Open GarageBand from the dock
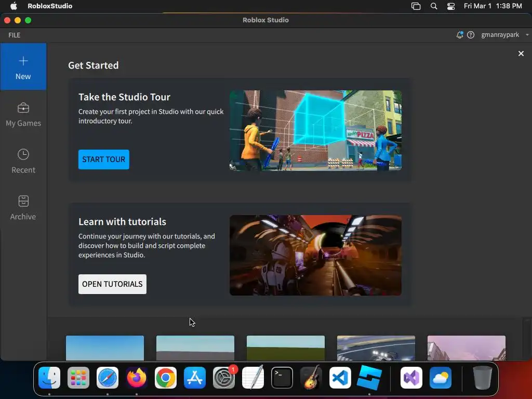This screenshot has height=399, width=532. (x=311, y=377)
